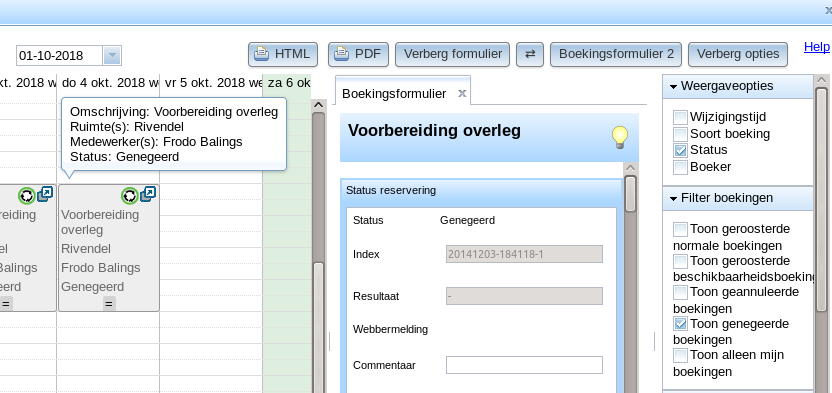
Task: Enable the Soort boeking checkbox
Action: click(x=680, y=134)
